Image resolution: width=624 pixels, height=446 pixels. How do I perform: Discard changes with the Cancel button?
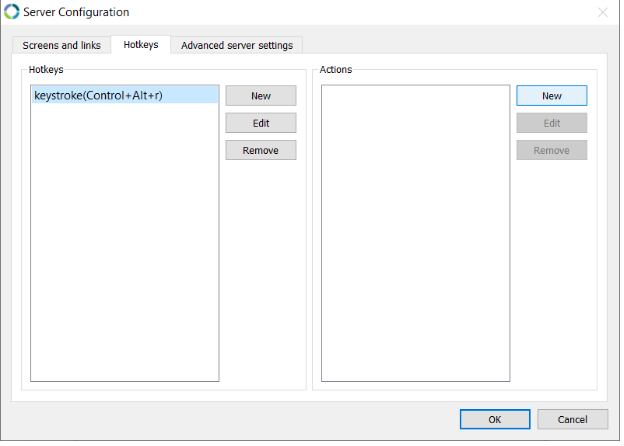(x=572, y=419)
